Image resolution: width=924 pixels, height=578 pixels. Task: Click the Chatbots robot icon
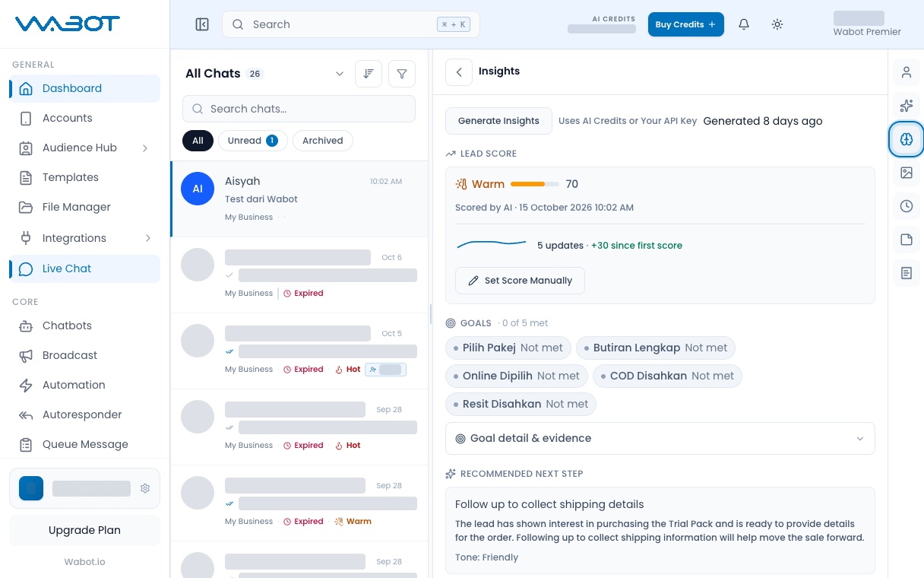click(x=26, y=326)
